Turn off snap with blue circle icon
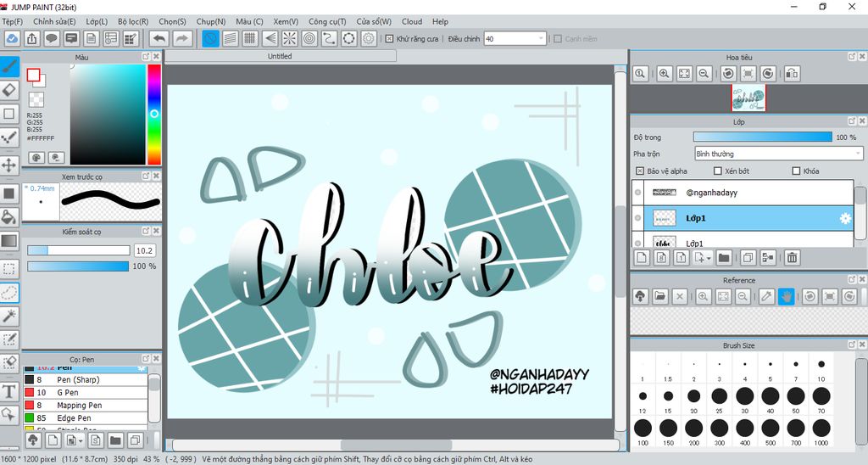 pyautogui.click(x=210, y=39)
